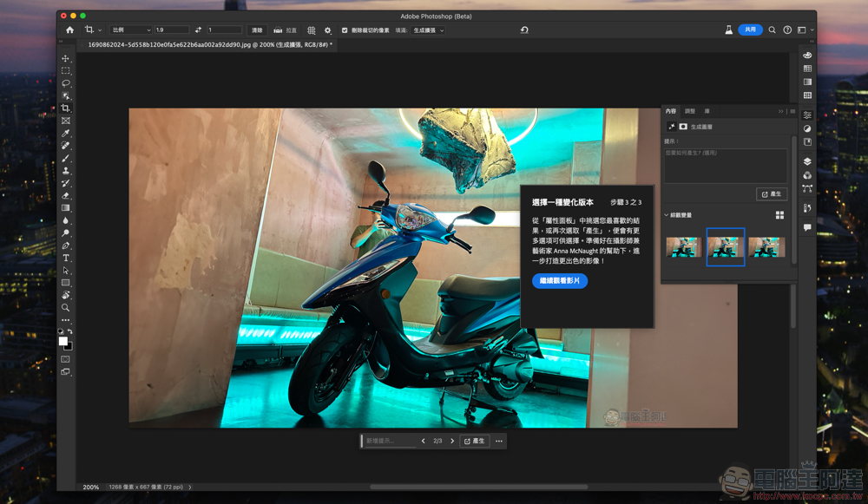This screenshot has height=504, width=868.
Task: Select the Spot Healing Brush tool
Action: pyautogui.click(x=66, y=146)
